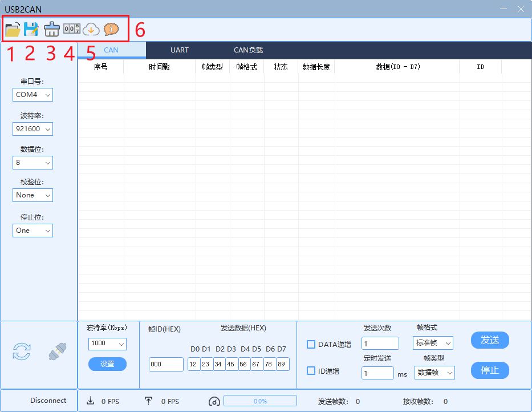Click the 帧ID hex input field
Screen dimensions: 532x412
[x=166, y=364]
